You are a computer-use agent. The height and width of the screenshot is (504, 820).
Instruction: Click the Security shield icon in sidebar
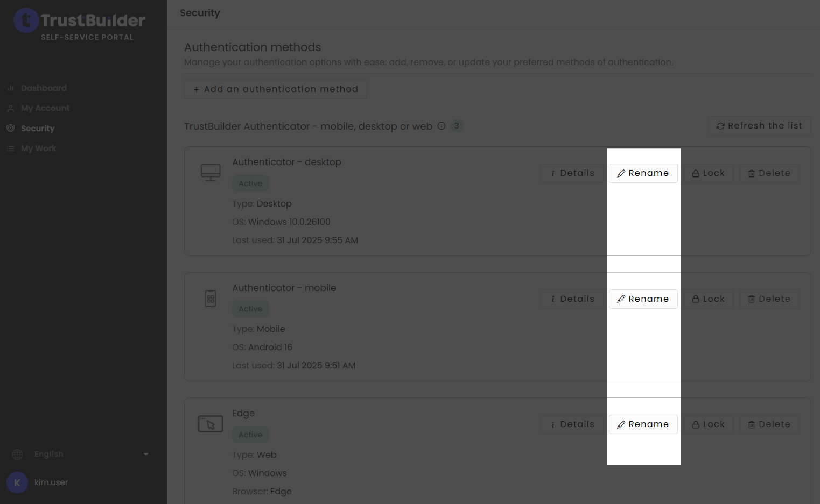pos(10,129)
